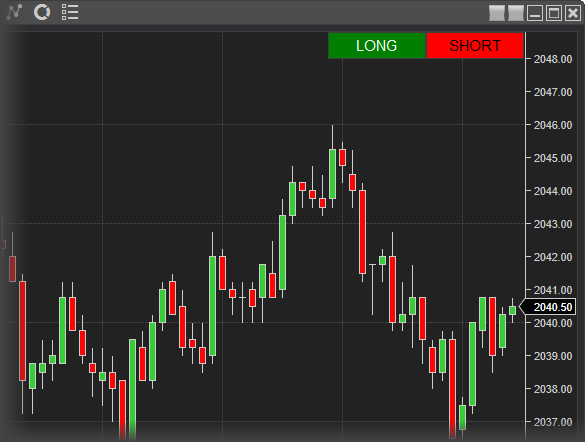Click the current price marker 2040.50
Viewport: 585px width, 442px height.
(547, 307)
